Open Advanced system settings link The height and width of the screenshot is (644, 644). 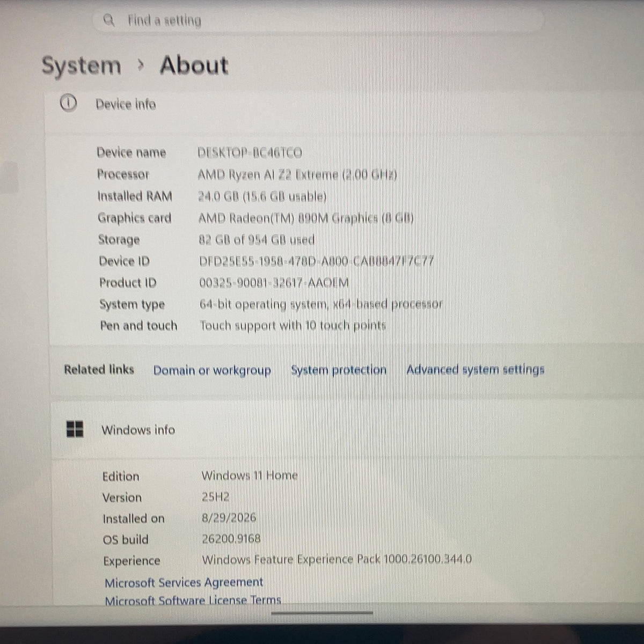click(x=475, y=369)
